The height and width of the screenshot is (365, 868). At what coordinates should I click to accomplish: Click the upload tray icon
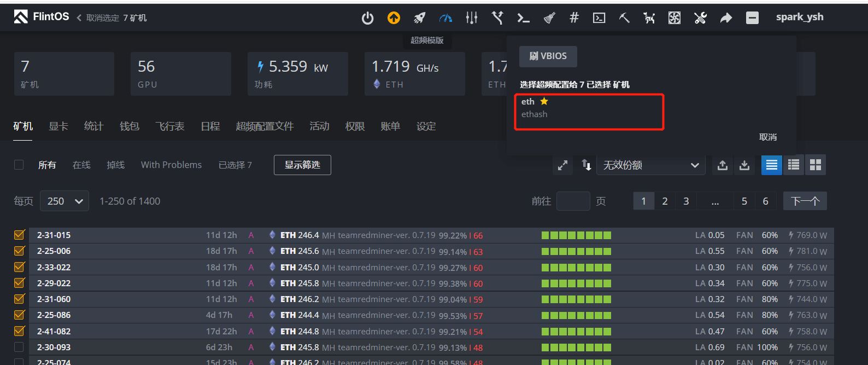pyautogui.click(x=723, y=165)
